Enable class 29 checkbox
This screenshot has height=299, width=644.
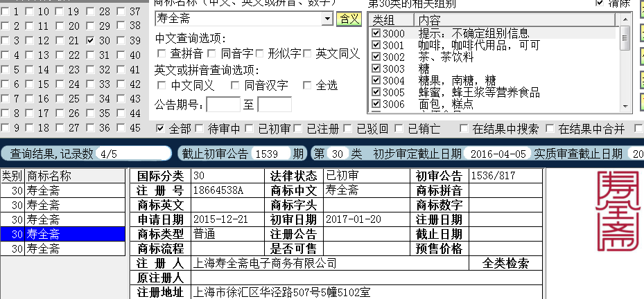90,26
